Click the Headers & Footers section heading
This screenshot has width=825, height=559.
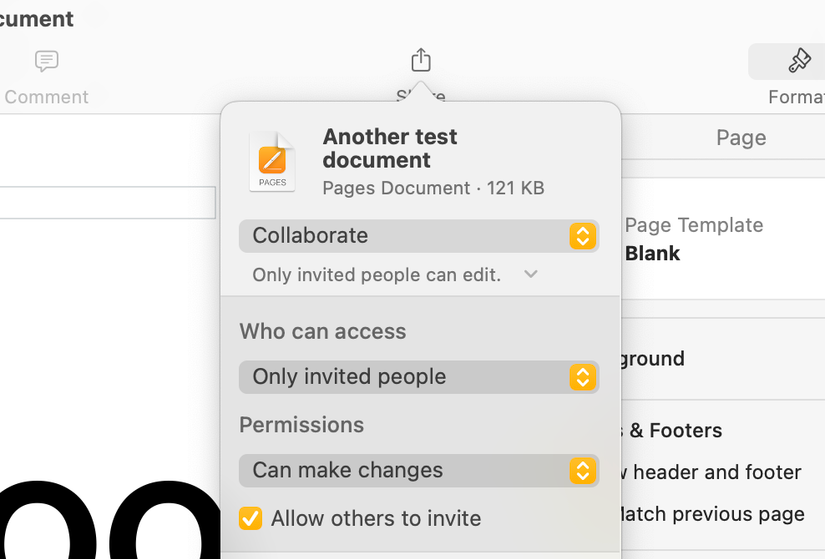click(x=672, y=430)
